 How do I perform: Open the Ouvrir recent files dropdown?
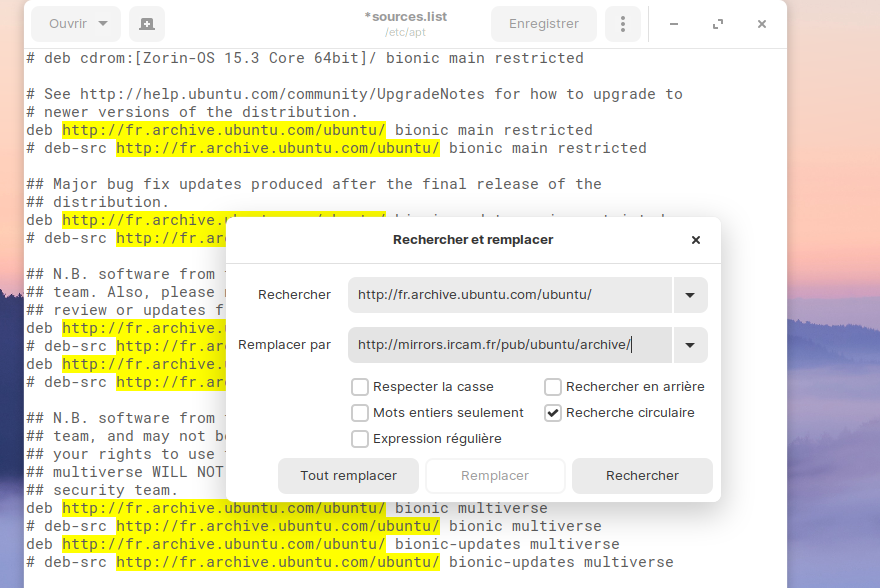[76, 24]
